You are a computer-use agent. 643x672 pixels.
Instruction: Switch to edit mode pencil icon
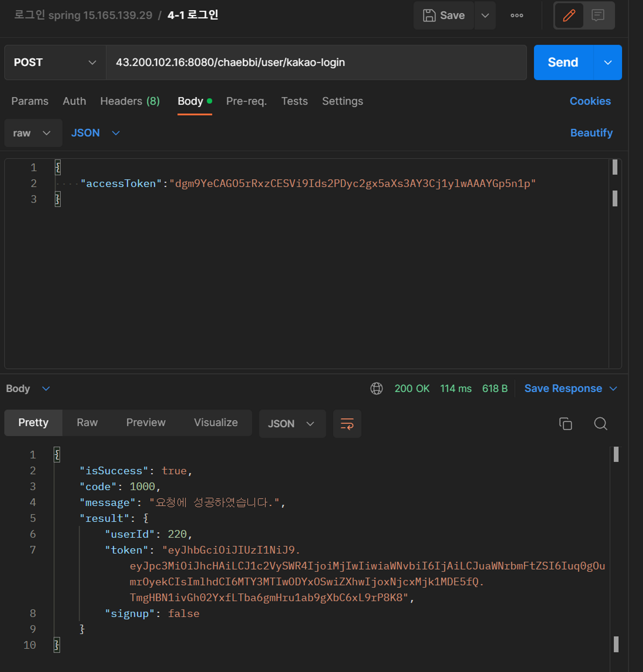coord(569,16)
